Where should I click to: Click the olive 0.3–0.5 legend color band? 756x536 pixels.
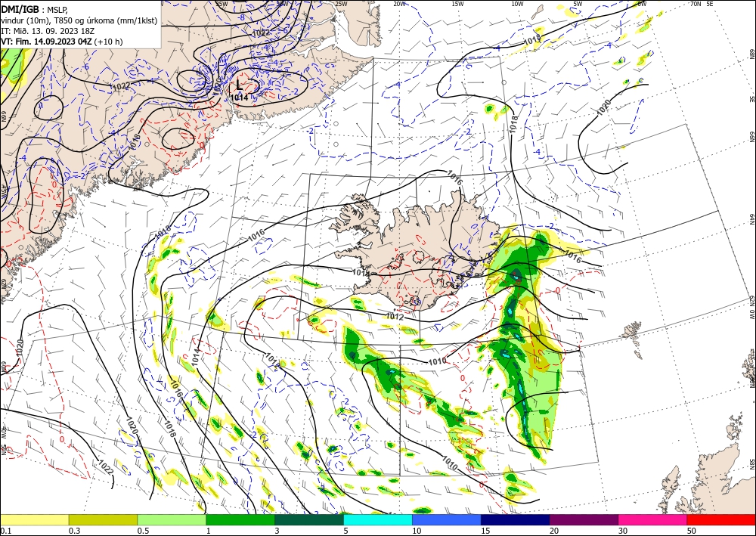click(x=103, y=520)
